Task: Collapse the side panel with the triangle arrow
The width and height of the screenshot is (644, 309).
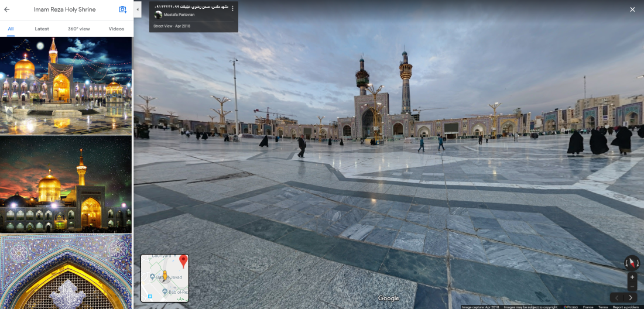Action: pos(138,9)
